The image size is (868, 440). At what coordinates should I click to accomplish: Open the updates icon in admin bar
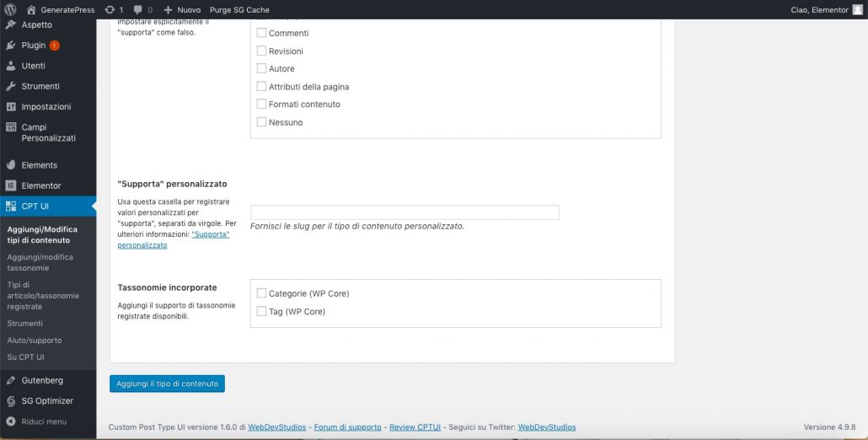(x=110, y=9)
